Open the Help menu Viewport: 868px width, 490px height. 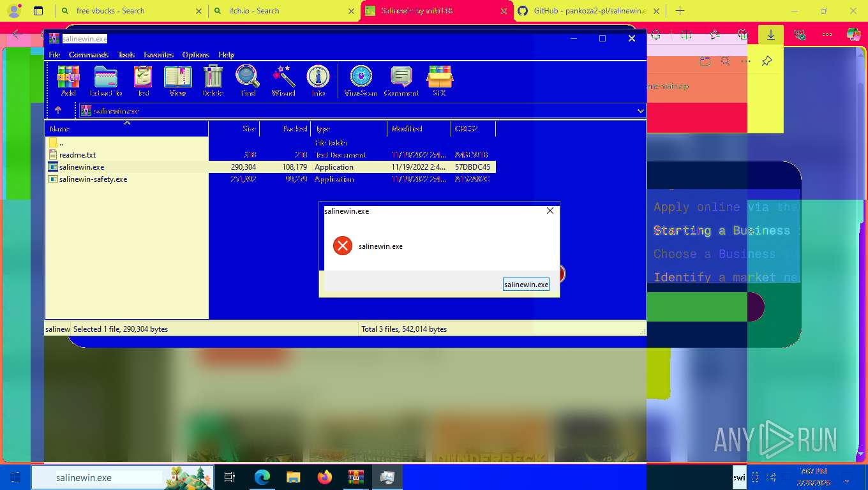(x=227, y=55)
